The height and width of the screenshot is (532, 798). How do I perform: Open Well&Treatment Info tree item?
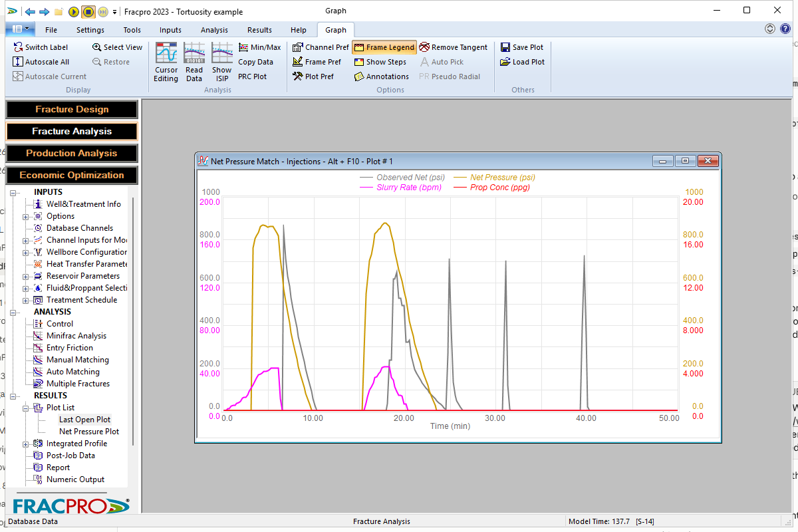pyautogui.click(x=84, y=204)
